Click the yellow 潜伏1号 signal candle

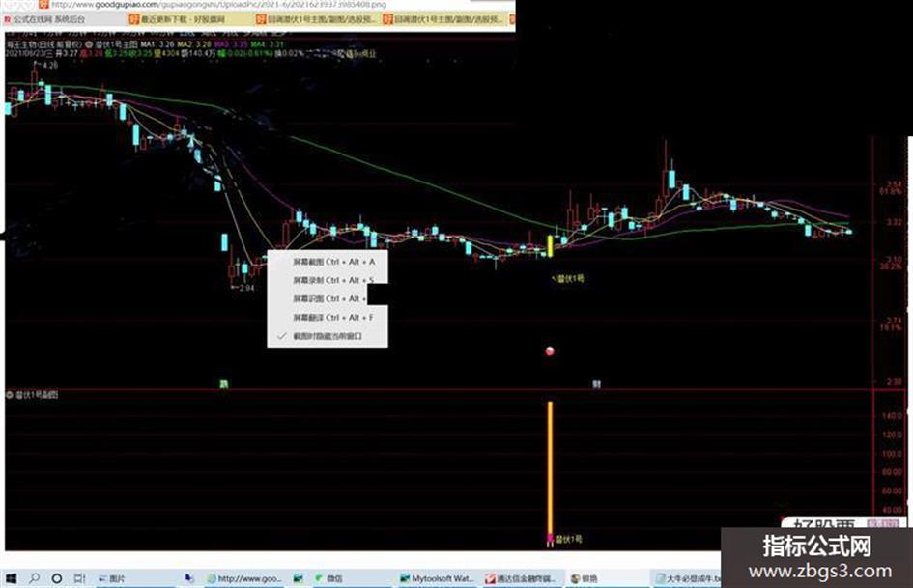click(x=551, y=245)
